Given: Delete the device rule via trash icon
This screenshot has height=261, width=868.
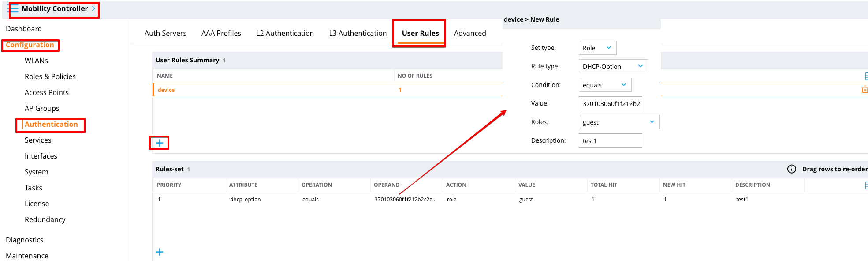Looking at the screenshot, I should (864, 90).
